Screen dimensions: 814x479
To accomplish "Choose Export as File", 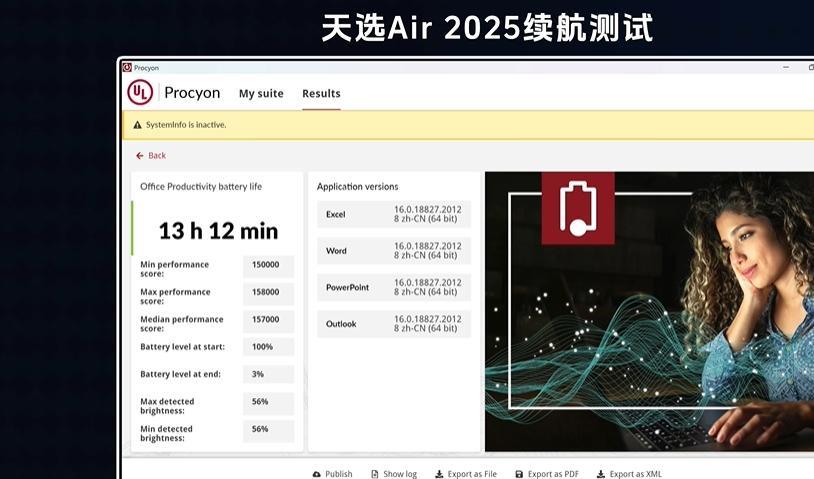I will point(466,474).
